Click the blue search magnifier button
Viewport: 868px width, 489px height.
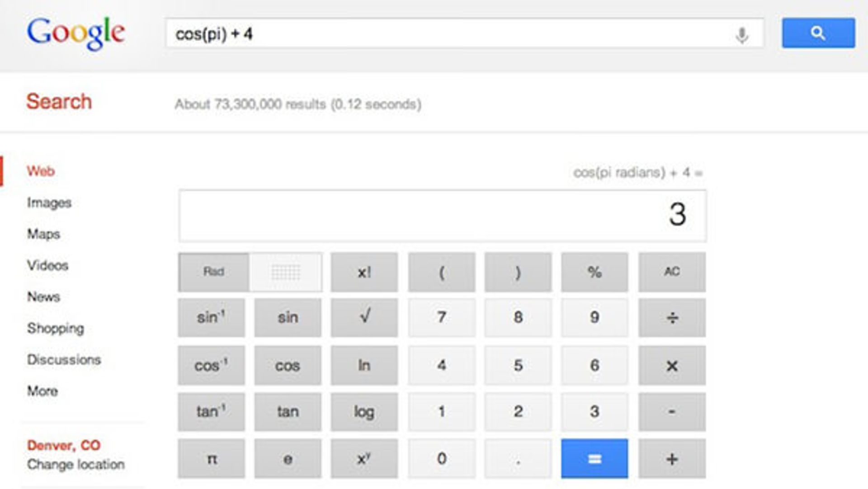pos(818,33)
